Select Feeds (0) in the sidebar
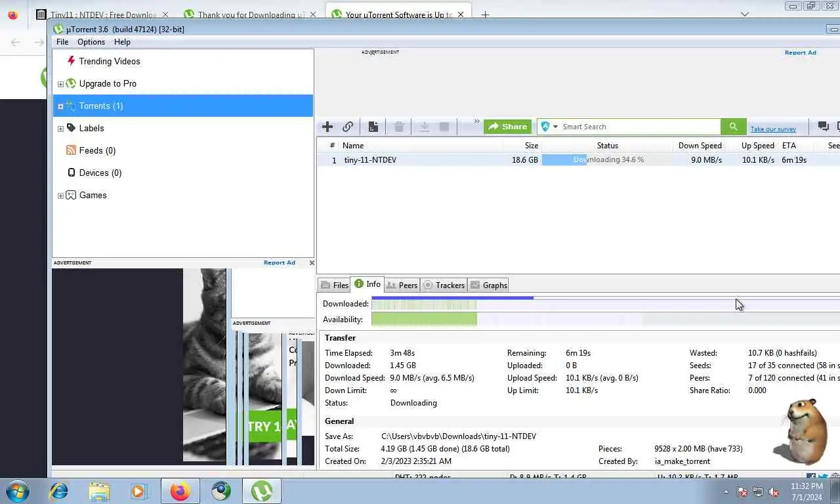The height and width of the screenshot is (504, 840). pyautogui.click(x=97, y=150)
